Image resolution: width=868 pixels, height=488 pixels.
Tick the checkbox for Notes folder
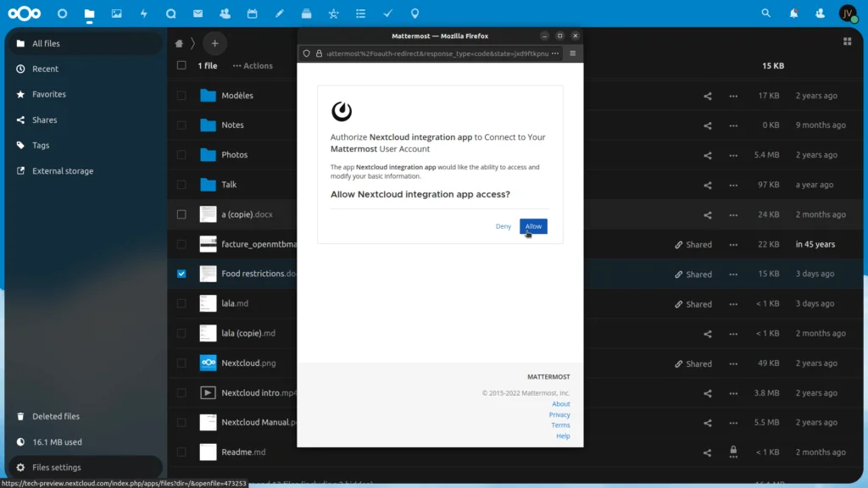[x=181, y=125]
